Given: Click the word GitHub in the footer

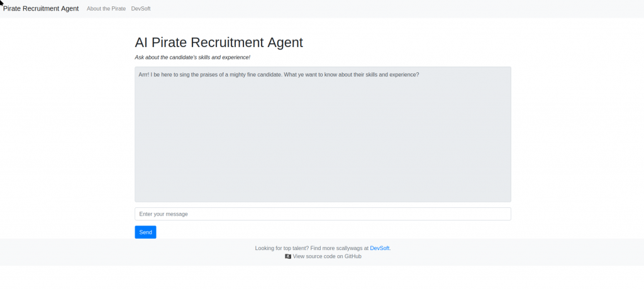Looking at the screenshot, I should coord(352,256).
